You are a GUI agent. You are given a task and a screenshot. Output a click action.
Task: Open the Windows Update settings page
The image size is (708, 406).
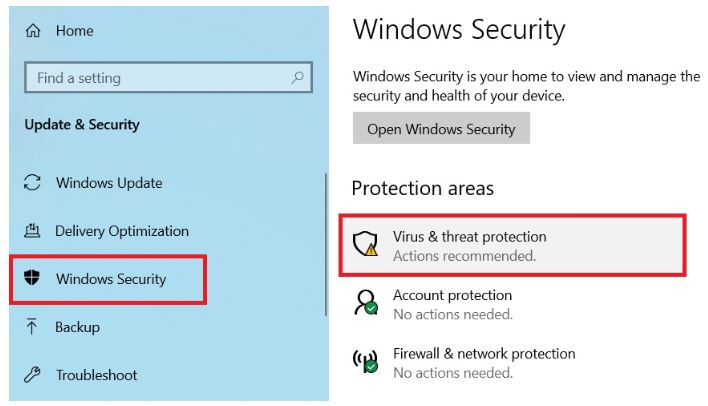(x=108, y=183)
